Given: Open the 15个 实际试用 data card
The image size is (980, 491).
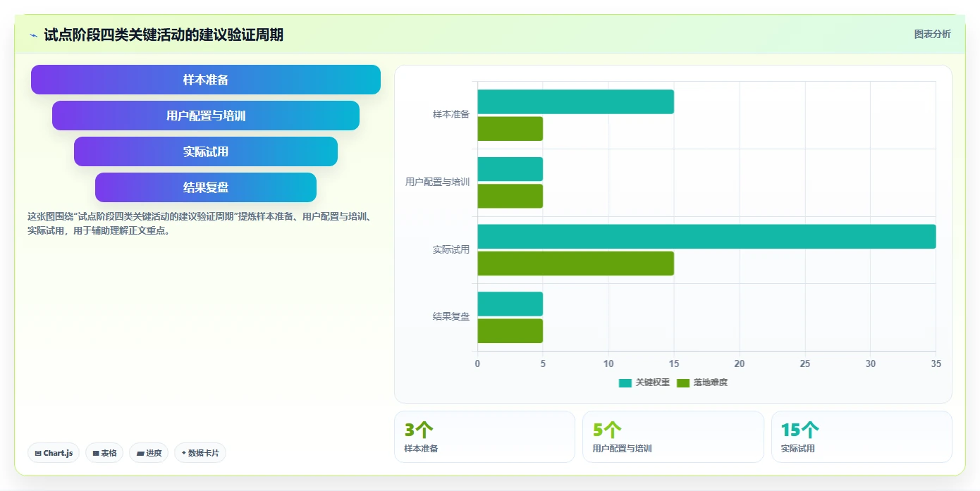Looking at the screenshot, I should tap(862, 437).
